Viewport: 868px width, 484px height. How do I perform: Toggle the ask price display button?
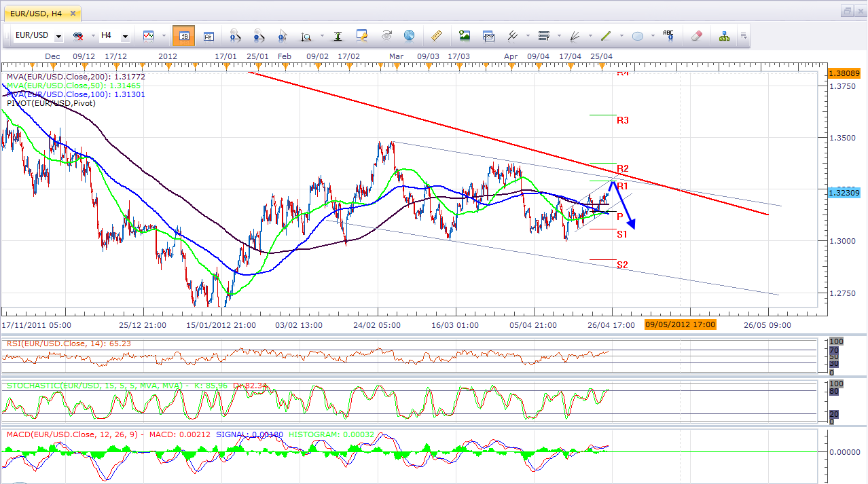209,36
